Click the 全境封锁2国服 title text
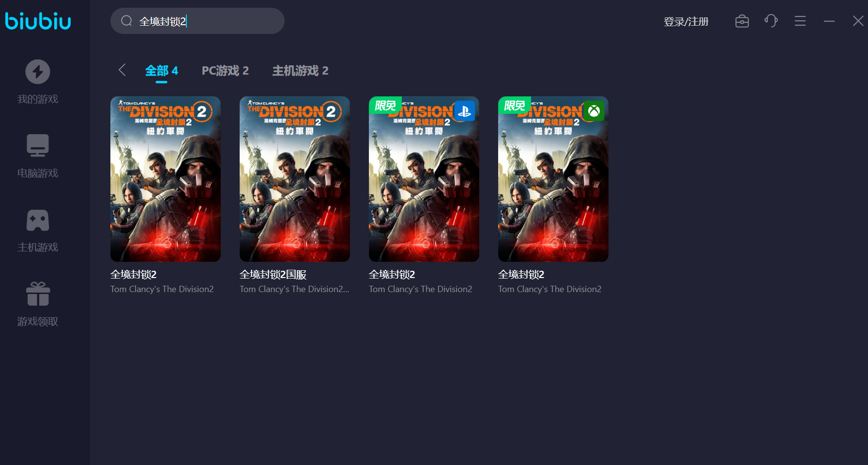Screen dimensions: 868x465 (273, 275)
